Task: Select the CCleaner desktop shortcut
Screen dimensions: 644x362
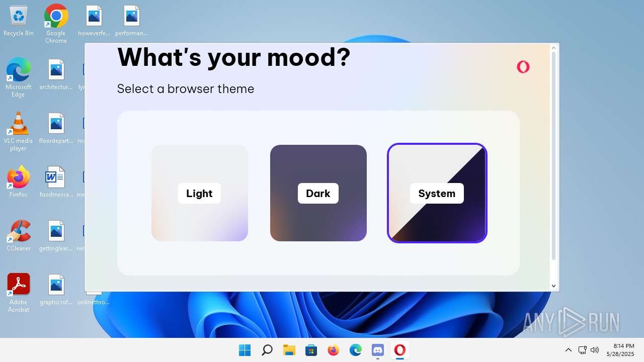Action: tap(19, 236)
